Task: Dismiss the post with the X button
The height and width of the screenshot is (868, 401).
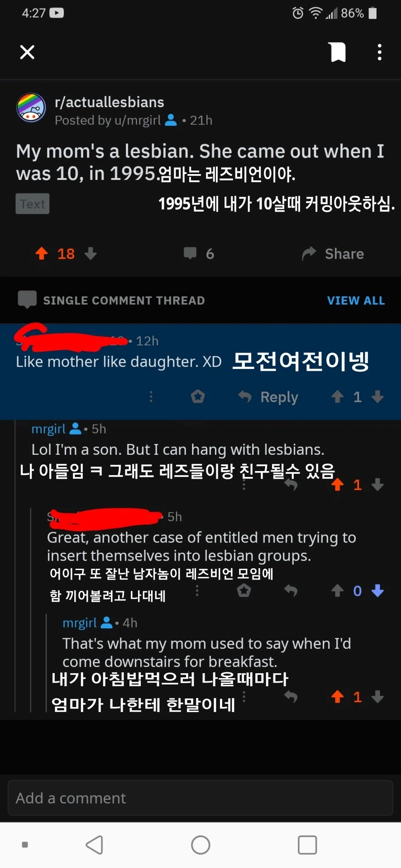Action: coord(27,52)
